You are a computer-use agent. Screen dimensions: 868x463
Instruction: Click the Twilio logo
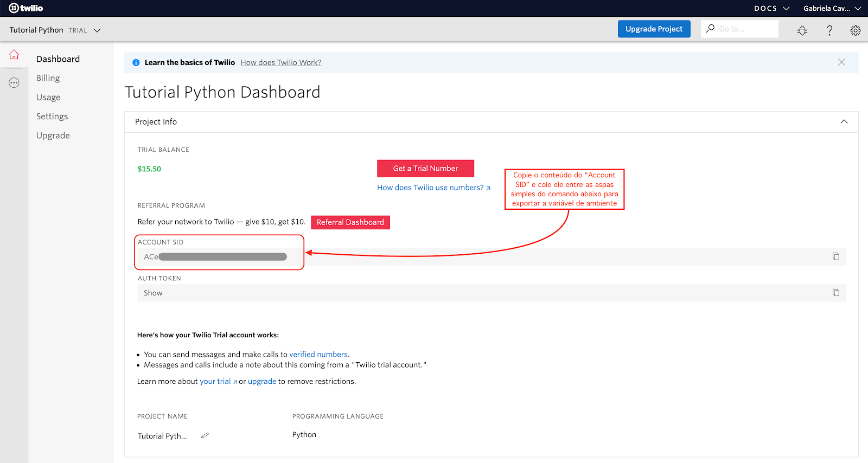pyautogui.click(x=25, y=8)
